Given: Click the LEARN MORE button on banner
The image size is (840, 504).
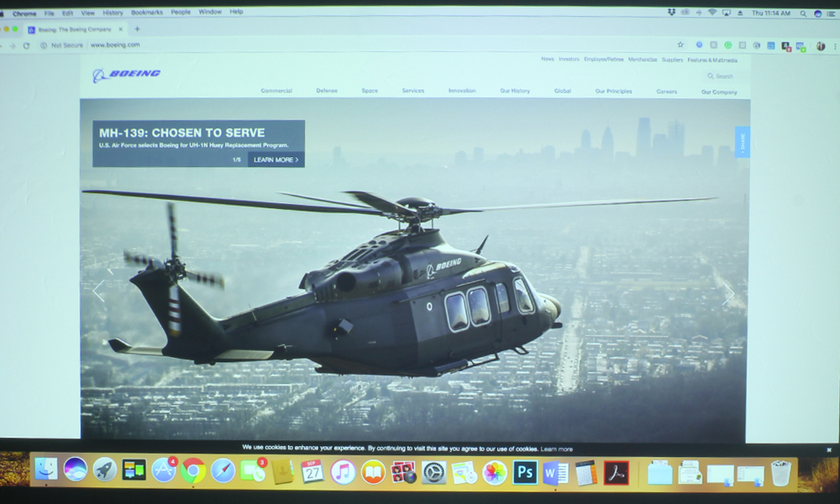Looking at the screenshot, I should pyautogui.click(x=276, y=160).
